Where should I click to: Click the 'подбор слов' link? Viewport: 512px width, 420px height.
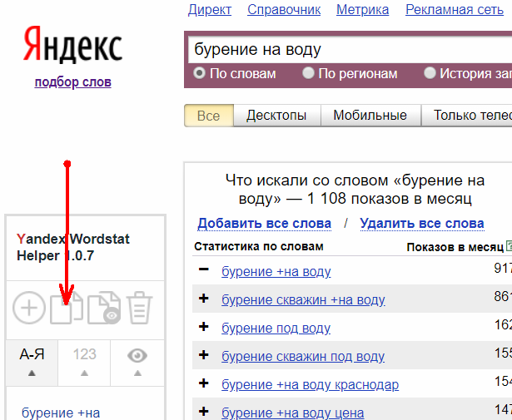[72, 82]
